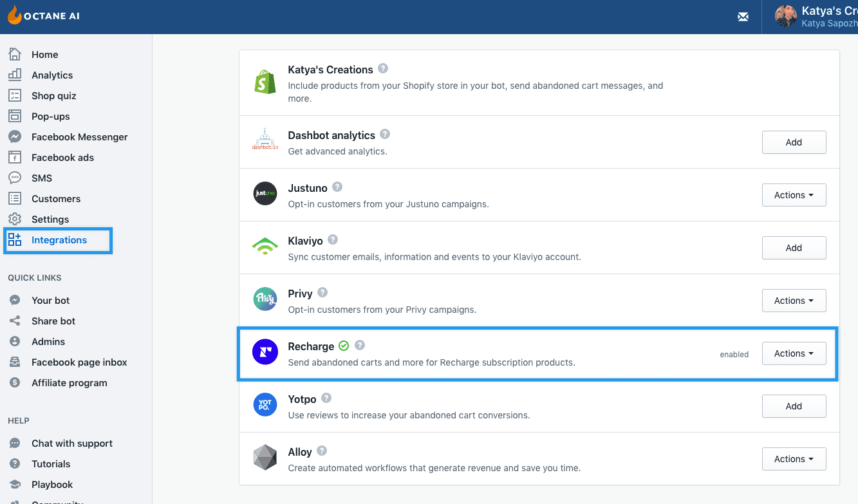Click the Katya's Creations integration title
The width and height of the screenshot is (858, 504).
click(x=330, y=70)
